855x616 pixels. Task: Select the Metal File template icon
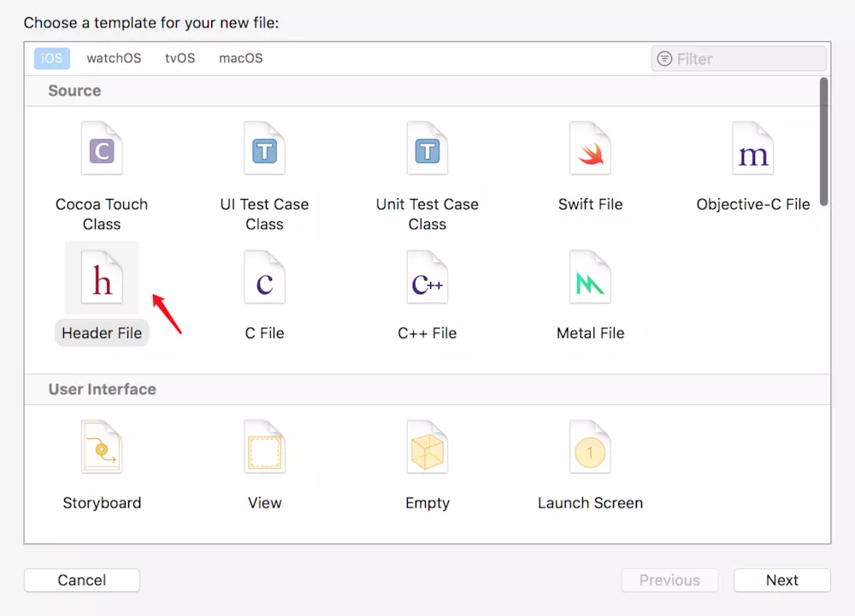click(590, 277)
